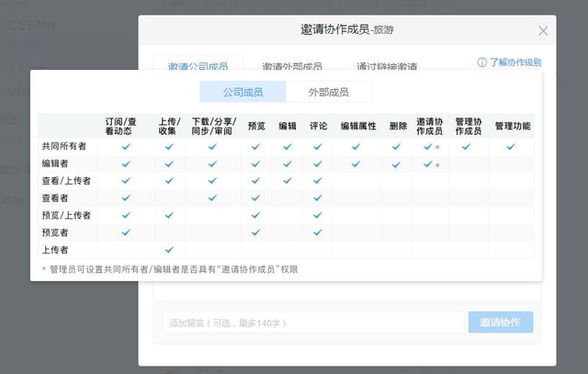
Task: Switch to the 公司成员 tab
Action: pyautogui.click(x=243, y=92)
